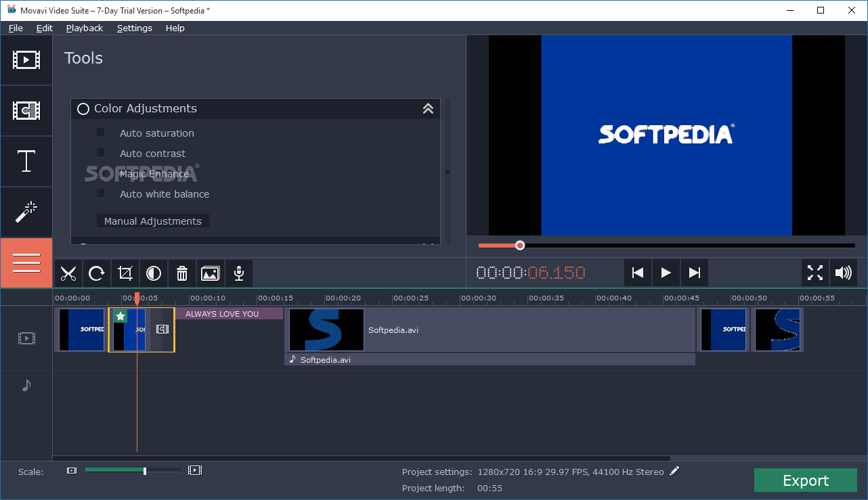Image resolution: width=868 pixels, height=500 pixels.
Task: Maximize the Movavi window
Action: tap(821, 10)
